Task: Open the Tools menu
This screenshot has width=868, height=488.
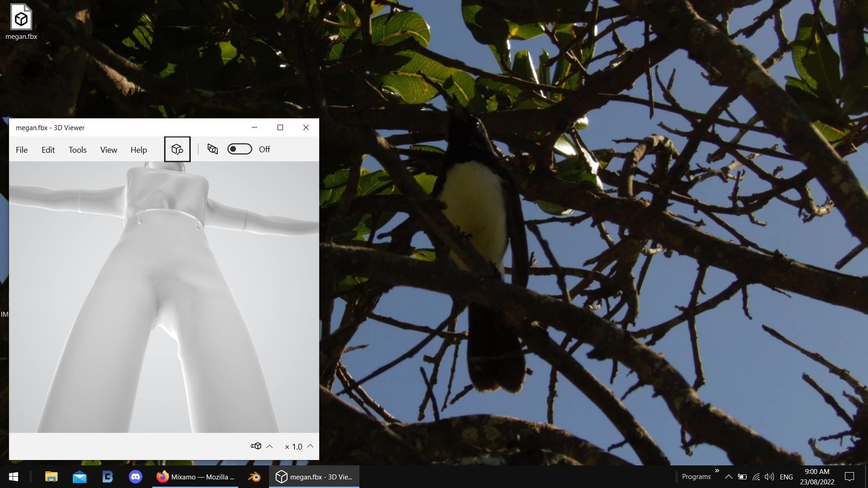Action: point(77,150)
